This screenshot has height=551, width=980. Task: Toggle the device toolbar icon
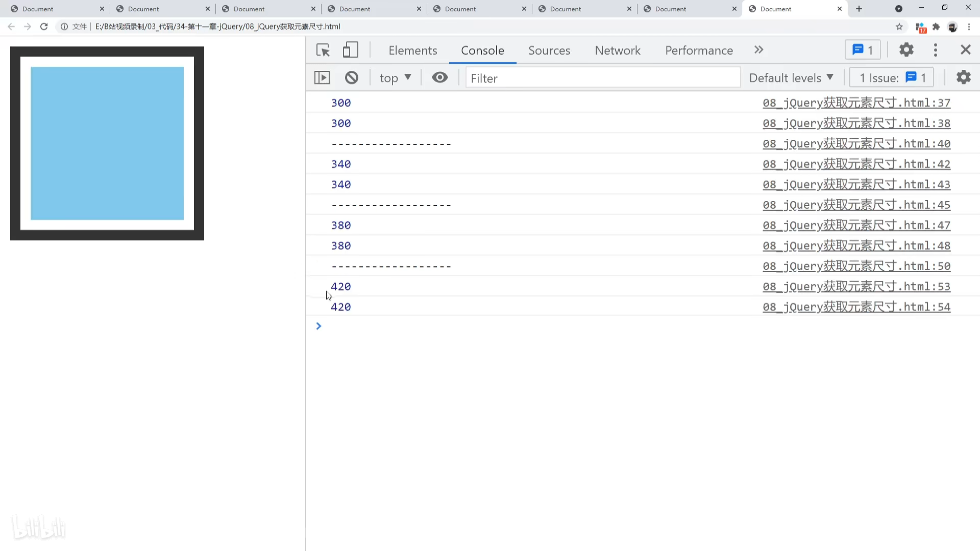click(350, 50)
